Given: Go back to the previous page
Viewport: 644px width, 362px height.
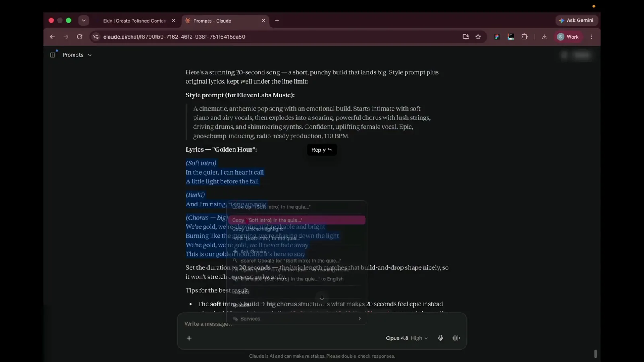Looking at the screenshot, I should (52, 37).
